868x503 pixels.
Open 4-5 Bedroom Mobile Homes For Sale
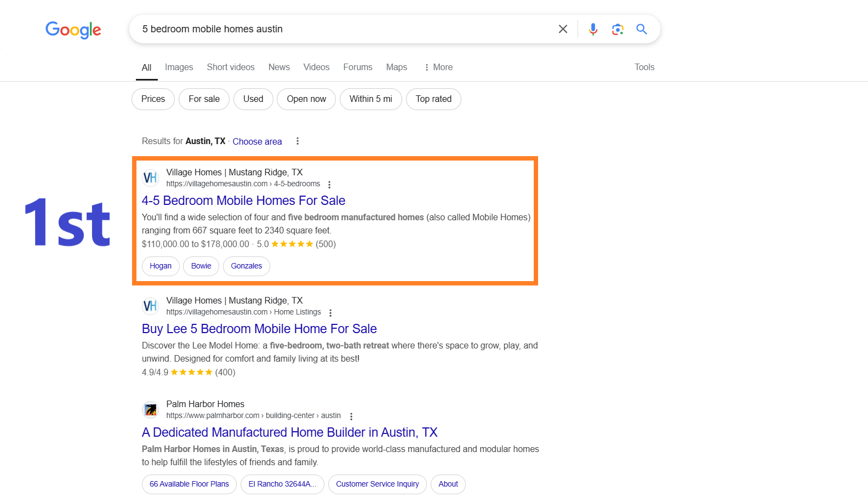point(243,201)
